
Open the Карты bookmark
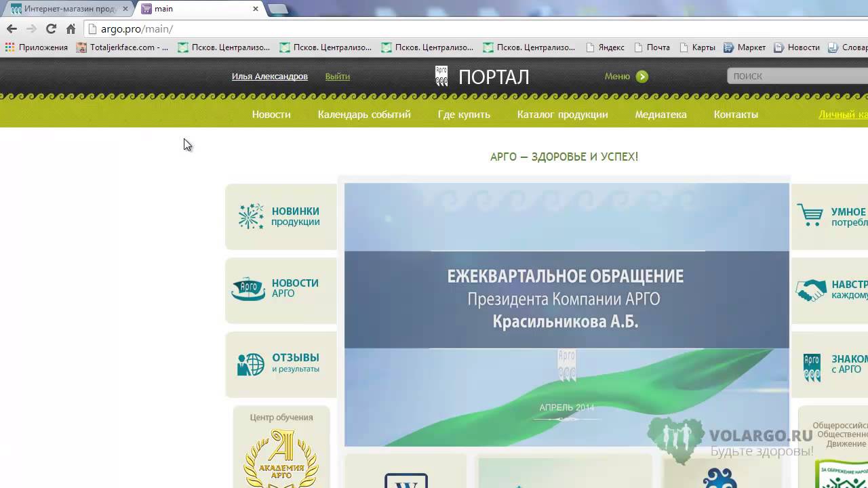click(x=697, y=47)
